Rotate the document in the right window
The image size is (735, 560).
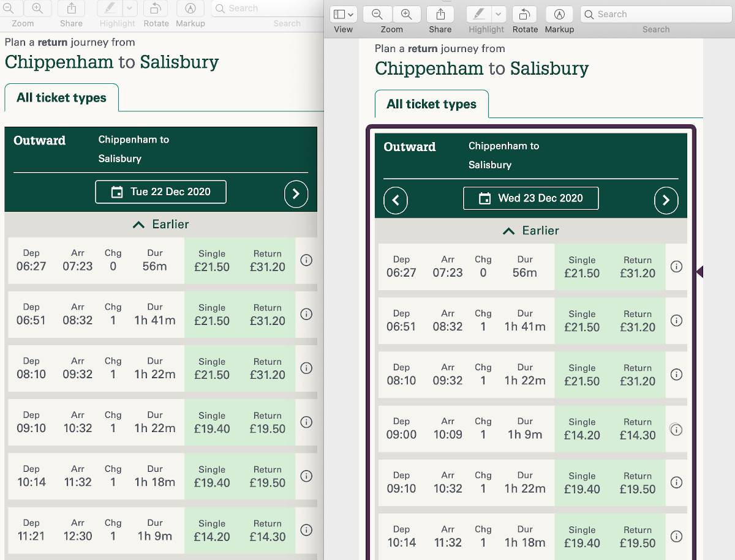point(525,14)
